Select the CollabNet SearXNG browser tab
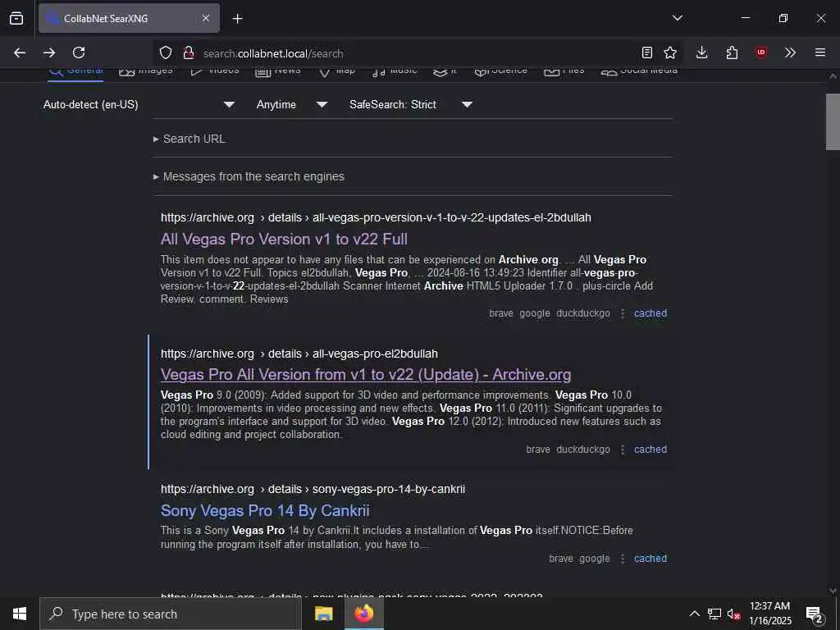The height and width of the screenshot is (630, 840). coord(129,18)
